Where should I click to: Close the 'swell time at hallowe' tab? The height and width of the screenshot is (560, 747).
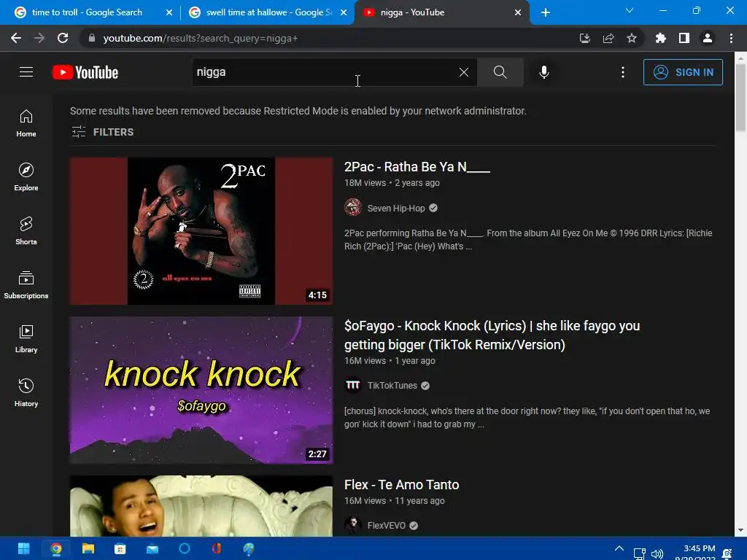point(344,12)
